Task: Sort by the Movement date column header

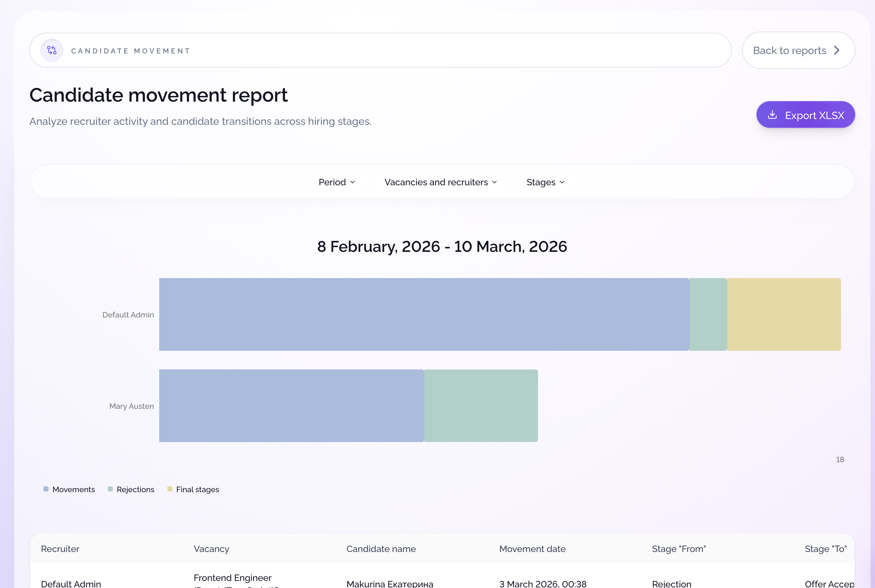Action: (532, 549)
